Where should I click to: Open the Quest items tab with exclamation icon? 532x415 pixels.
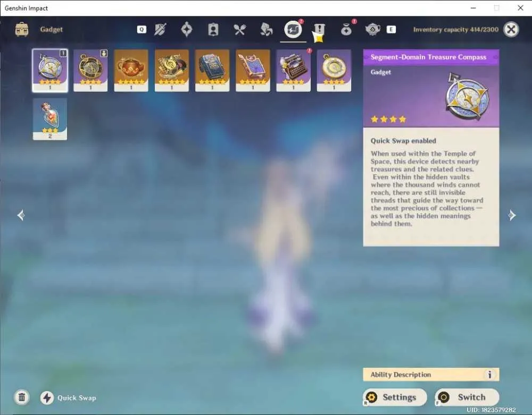pos(319,29)
